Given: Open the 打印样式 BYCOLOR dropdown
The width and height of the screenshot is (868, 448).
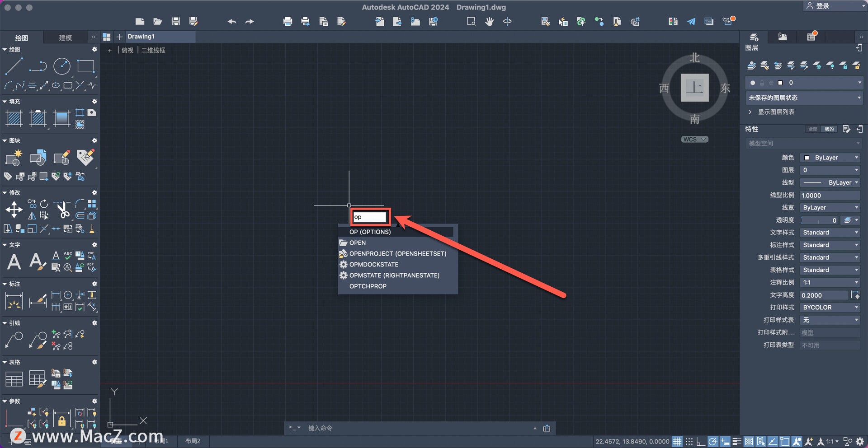Looking at the screenshot, I should tap(830, 308).
